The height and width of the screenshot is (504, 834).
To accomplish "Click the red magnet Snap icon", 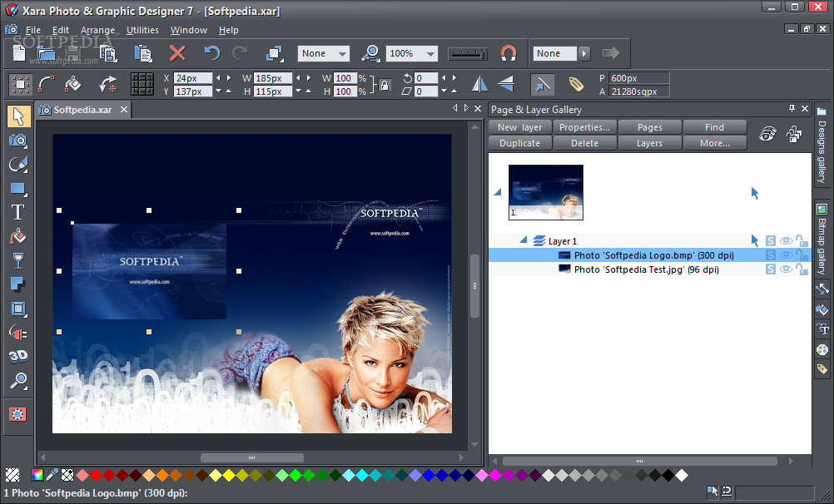I will [509, 53].
